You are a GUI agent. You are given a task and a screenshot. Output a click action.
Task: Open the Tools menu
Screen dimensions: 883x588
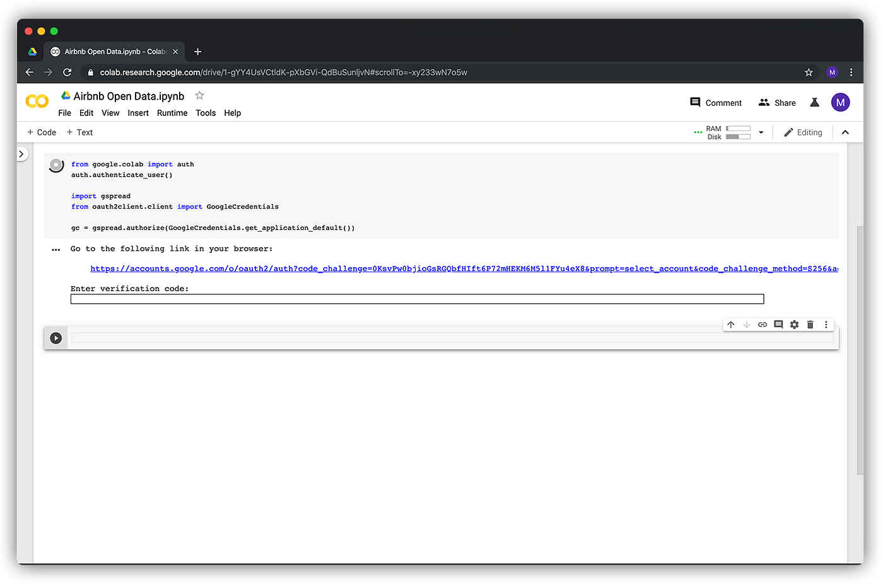[x=206, y=113]
